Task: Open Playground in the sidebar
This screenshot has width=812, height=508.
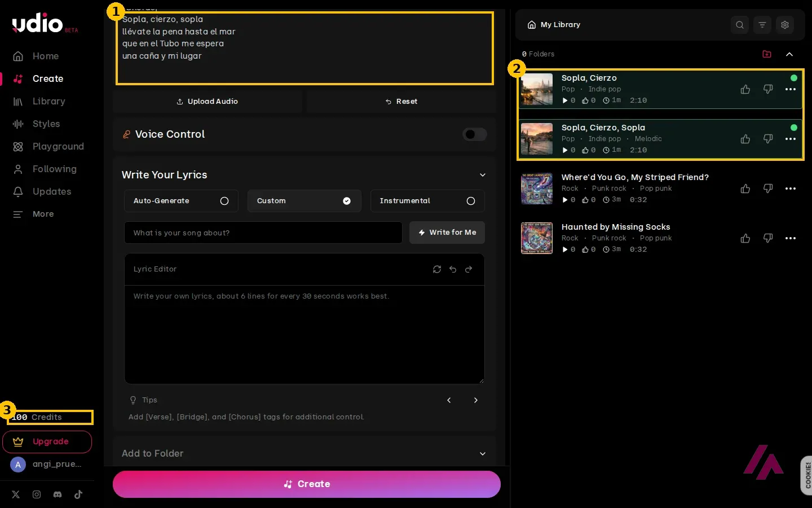Action: [x=47, y=147]
